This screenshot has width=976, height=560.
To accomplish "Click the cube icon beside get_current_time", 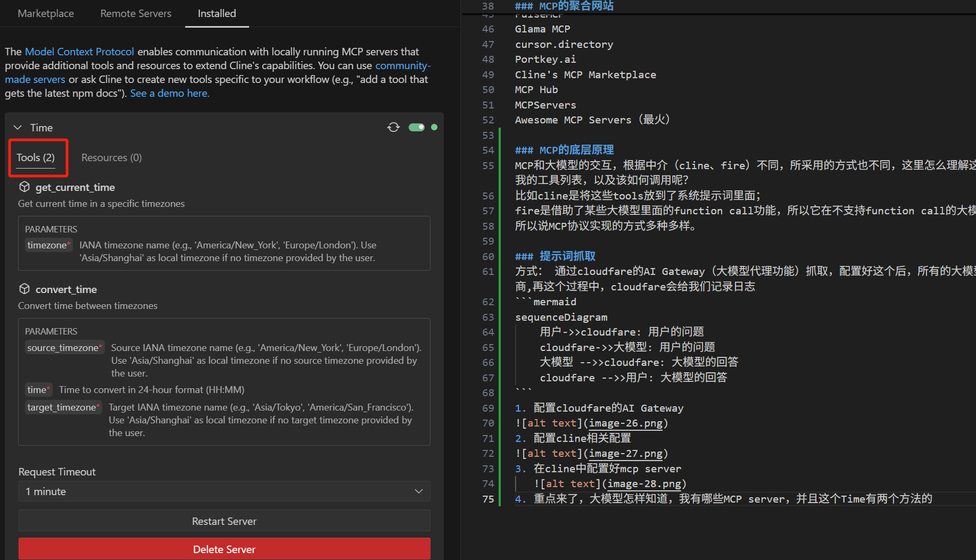I will [24, 187].
